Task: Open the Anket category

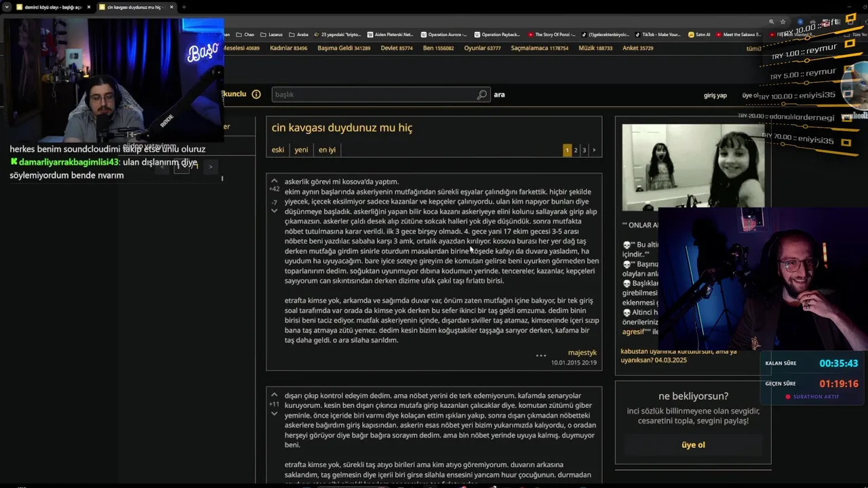Action: point(637,48)
